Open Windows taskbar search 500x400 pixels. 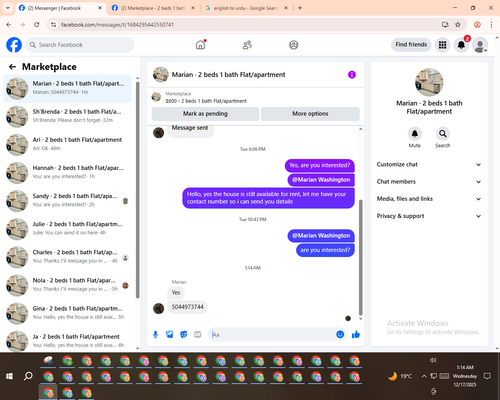(x=28, y=376)
